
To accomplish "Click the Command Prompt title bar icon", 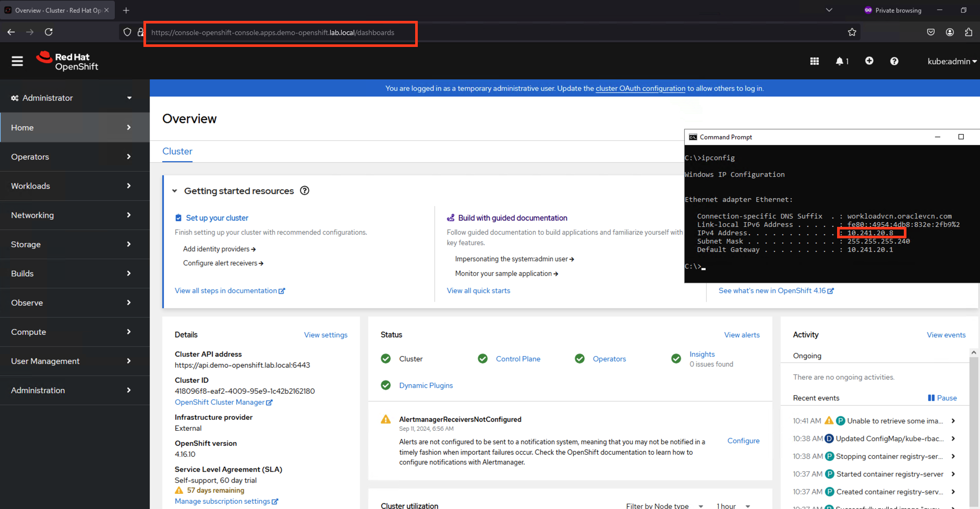I will pos(693,137).
